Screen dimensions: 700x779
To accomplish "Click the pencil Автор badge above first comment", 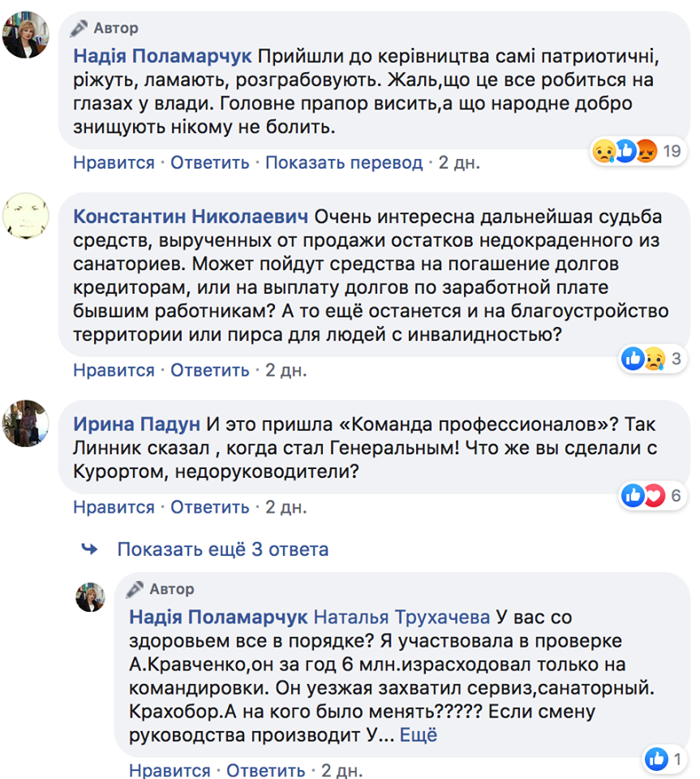I will pos(105,28).
